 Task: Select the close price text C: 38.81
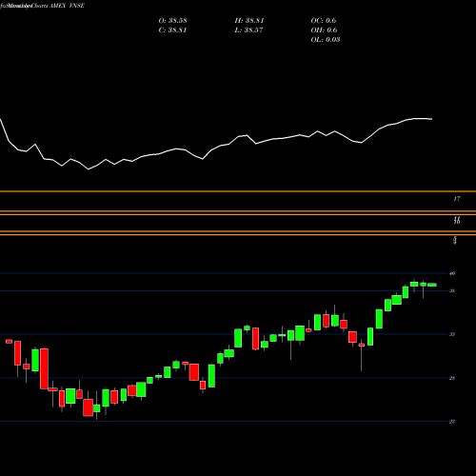coord(172,30)
